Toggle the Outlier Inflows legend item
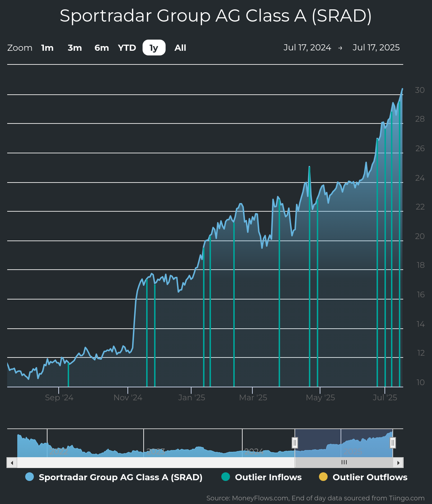This screenshot has width=432, height=504. (261, 477)
